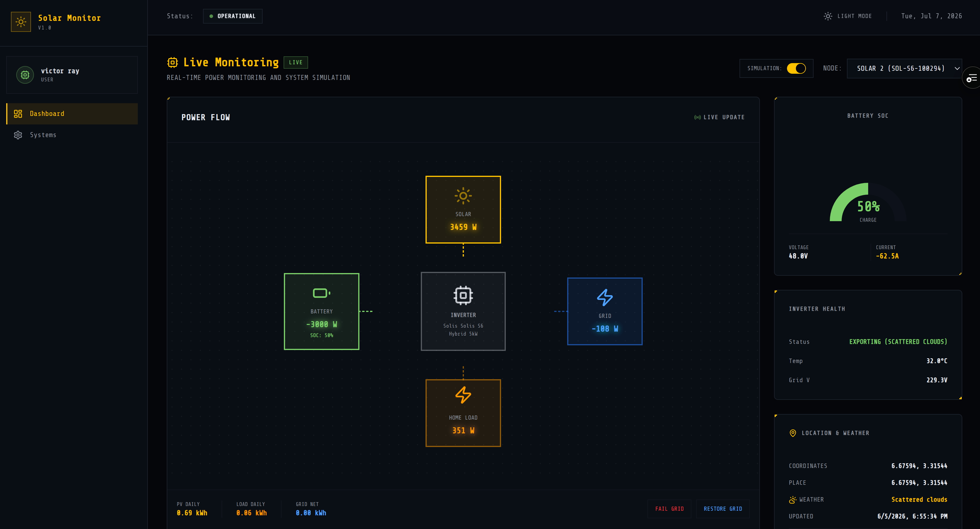Click the victor ray user avatar icon
The width and height of the screenshot is (980, 529).
(x=25, y=75)
